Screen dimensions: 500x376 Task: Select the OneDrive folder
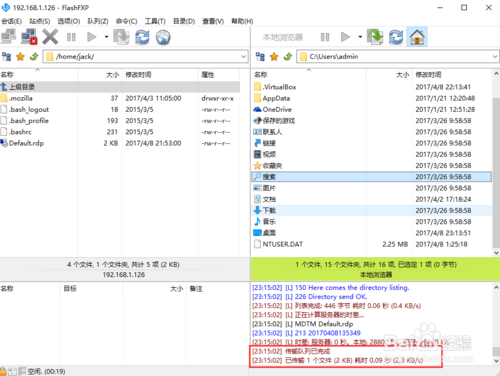(x=372, y=109)
